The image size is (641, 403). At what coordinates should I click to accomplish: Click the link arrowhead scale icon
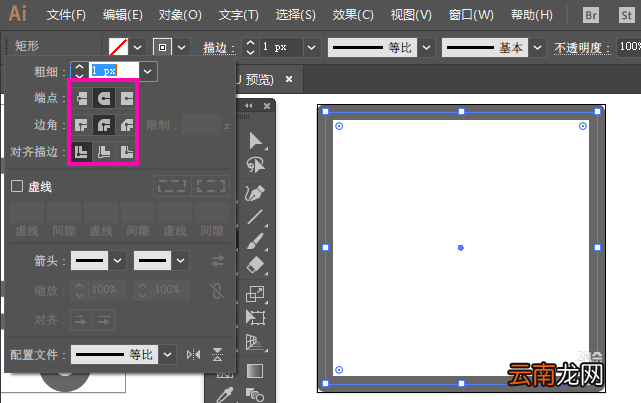point(217,291)
